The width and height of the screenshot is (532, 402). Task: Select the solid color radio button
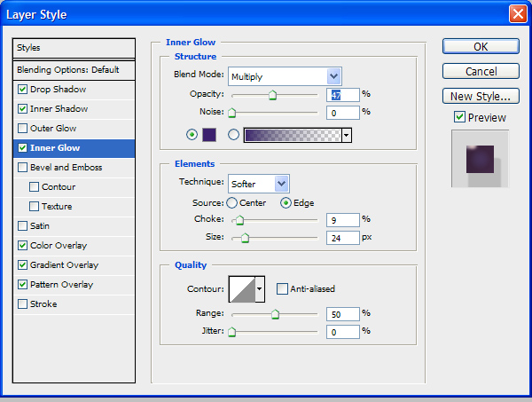(192, 135)
